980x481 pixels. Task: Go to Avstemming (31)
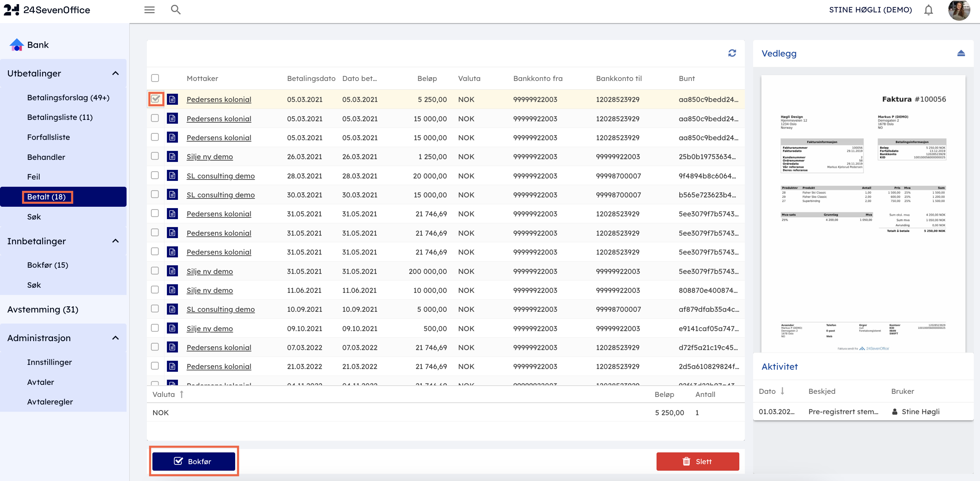[43, 309]
